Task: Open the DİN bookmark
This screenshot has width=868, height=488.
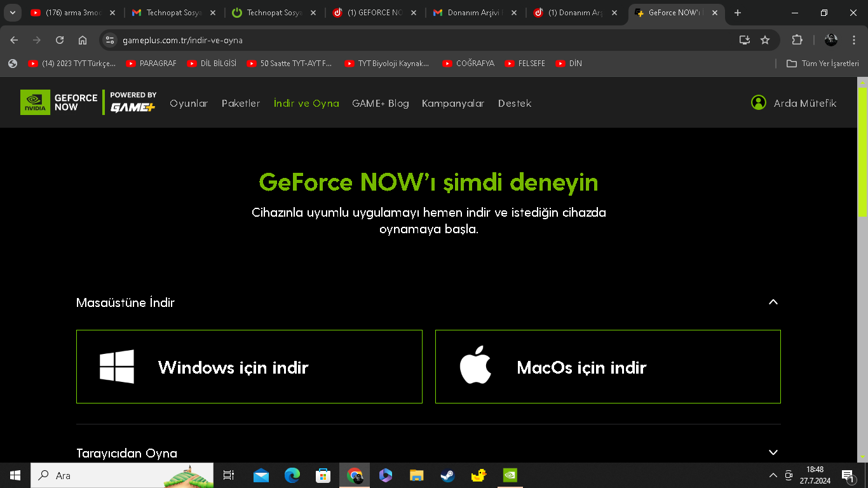Action: [568, 64]
